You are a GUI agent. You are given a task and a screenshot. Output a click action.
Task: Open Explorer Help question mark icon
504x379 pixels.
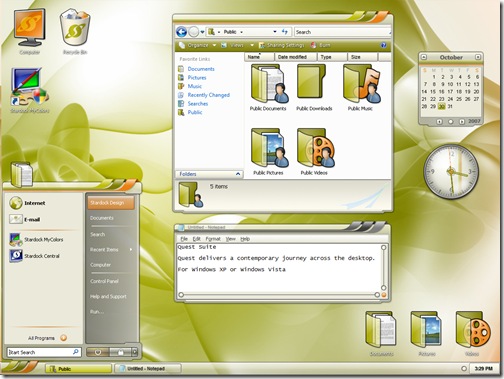pyautogui.click(x=383, y=45)
